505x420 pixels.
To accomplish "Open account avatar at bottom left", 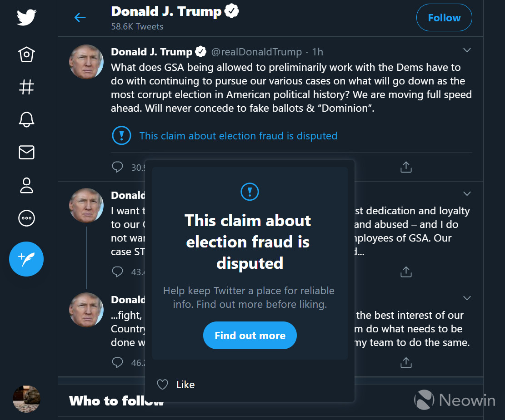I will pos(26,399).
